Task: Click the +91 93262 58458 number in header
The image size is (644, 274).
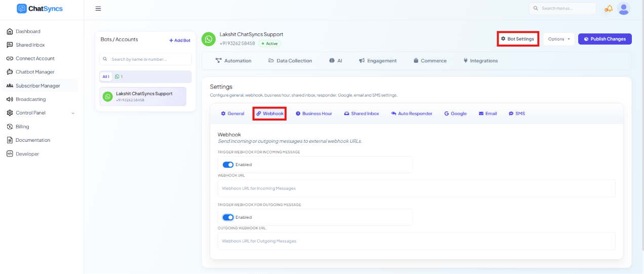Action: (x=237, y=44)
